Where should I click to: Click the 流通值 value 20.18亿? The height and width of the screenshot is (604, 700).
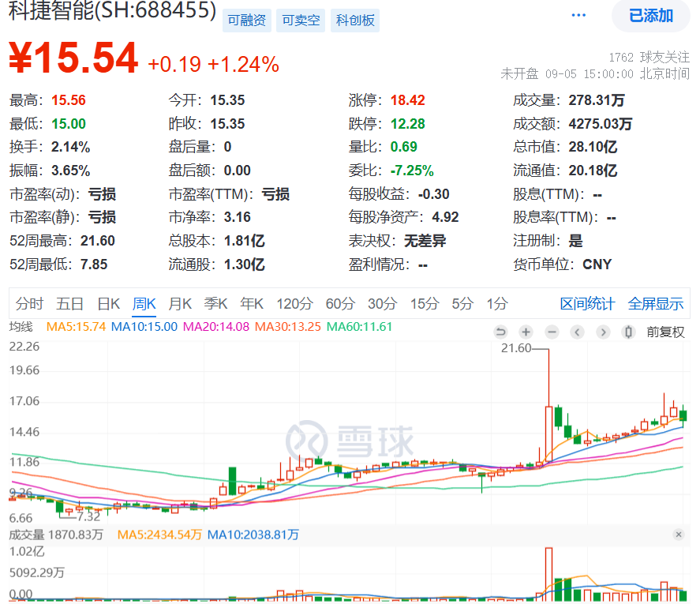[593, 171]
